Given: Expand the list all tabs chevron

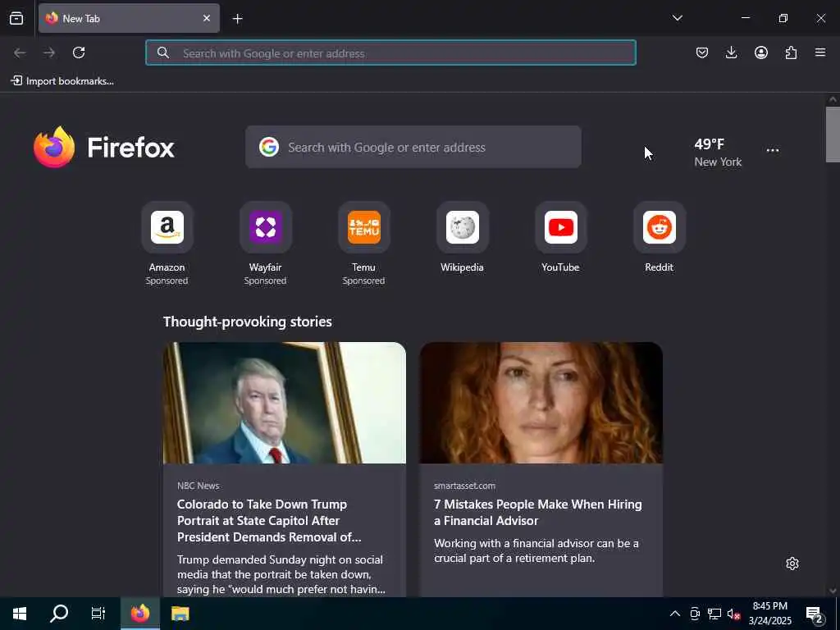Looking at the screenshot, I should 677,18.
